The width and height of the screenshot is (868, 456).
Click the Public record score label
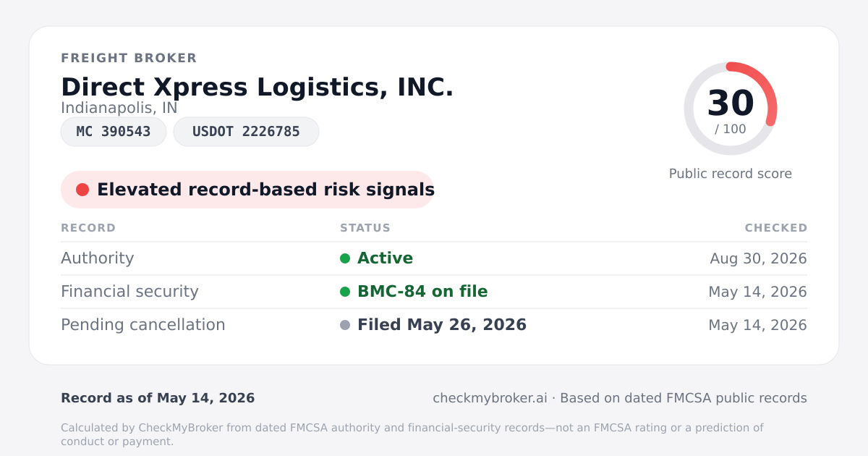click(731, 174)
